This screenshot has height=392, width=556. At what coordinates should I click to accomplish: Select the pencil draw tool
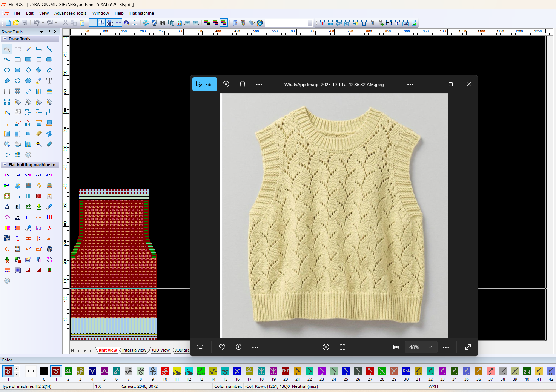pyautogui.click(x=28, y=49)
